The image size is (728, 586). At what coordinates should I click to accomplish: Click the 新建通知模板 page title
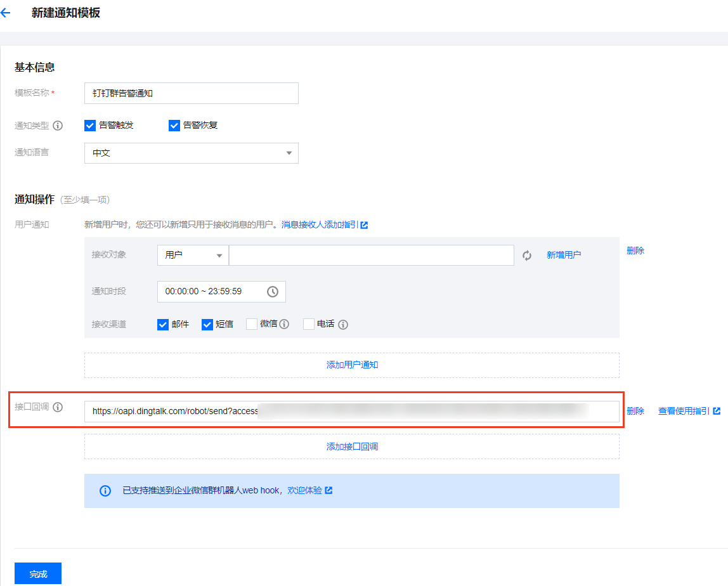pos(66,13)
